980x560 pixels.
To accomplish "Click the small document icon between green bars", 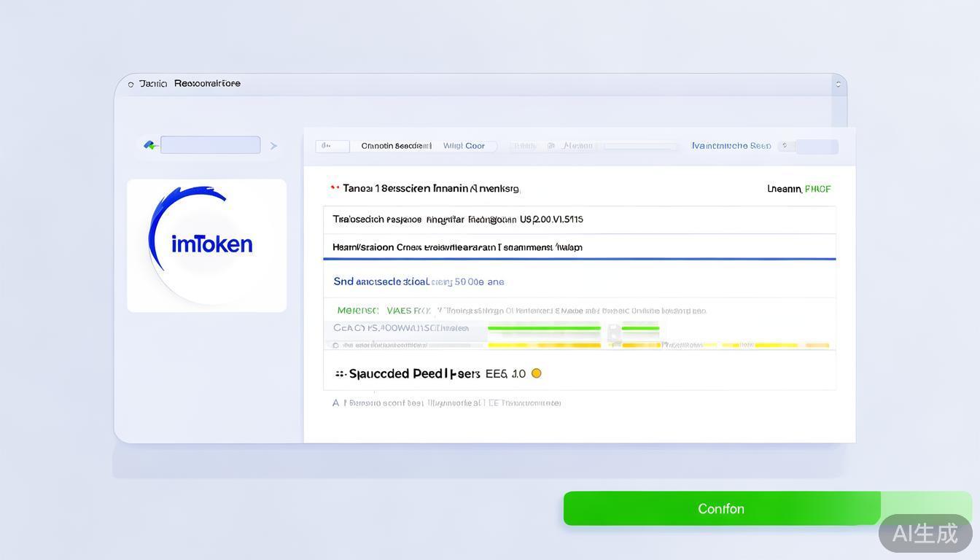I will pyautogui.click(x=615, y=332).
